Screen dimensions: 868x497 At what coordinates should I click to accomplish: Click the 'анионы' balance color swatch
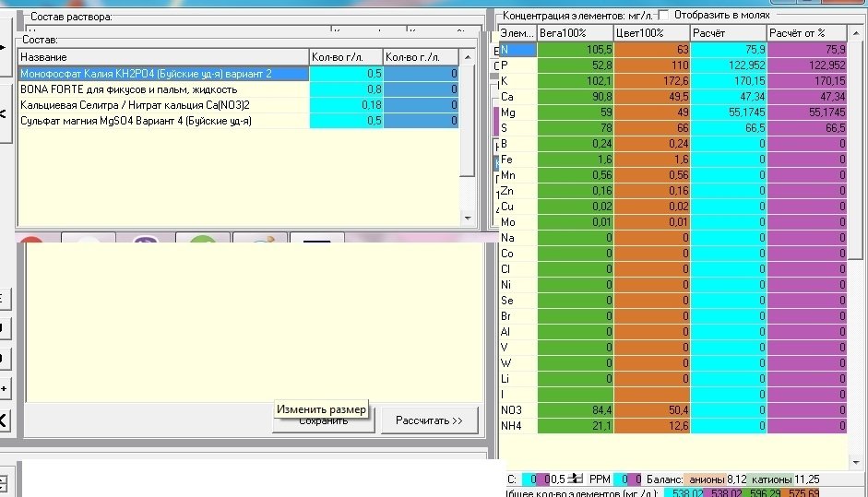click(x=707, y=479)
